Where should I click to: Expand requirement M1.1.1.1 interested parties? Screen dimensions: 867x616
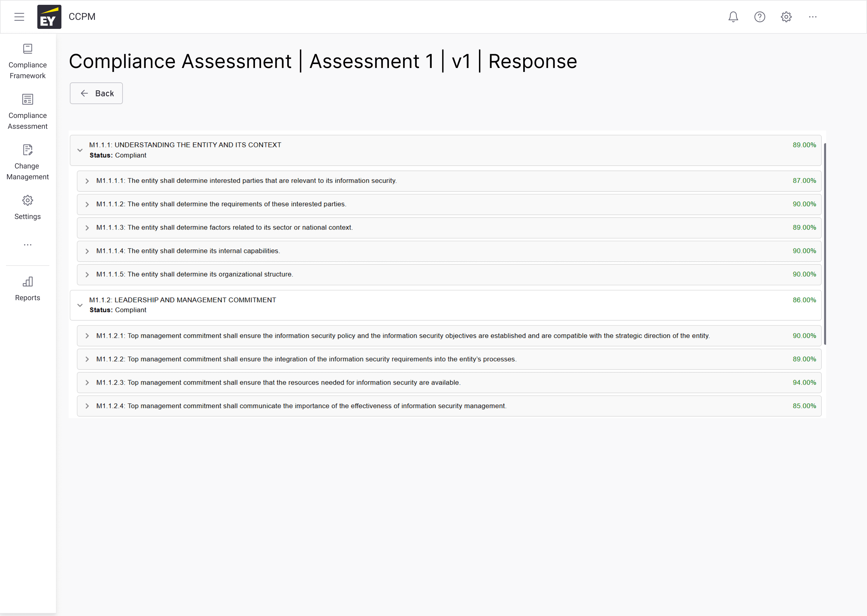pos(87,181)
